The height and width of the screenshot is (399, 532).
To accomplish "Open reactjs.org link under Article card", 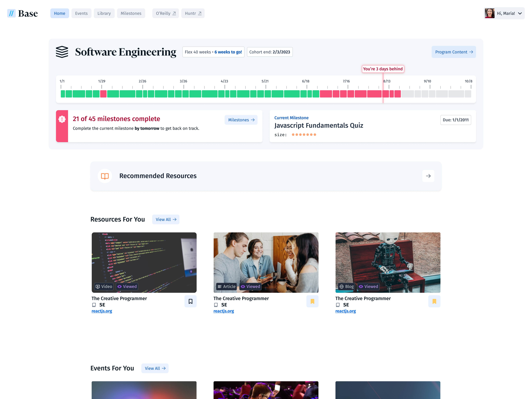I will pos(224,311).
